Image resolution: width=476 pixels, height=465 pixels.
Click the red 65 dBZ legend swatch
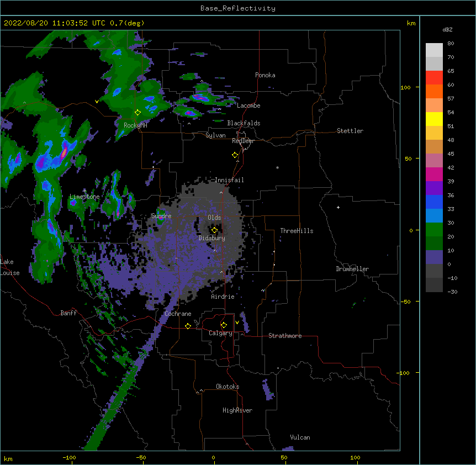pyautogui.click(x=434, y=78)
